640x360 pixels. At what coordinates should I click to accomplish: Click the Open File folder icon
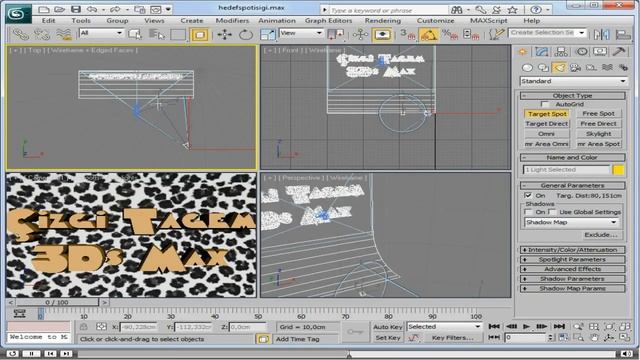tap(60, 9)
